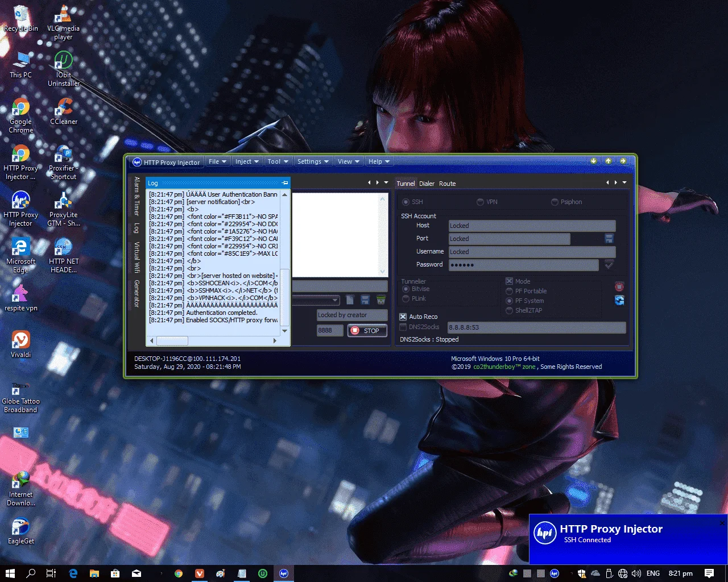The width and height of the screenshot is (728, 582).
Task: Open Vivaldi from the taskbar
Action: tap(200, 573)
